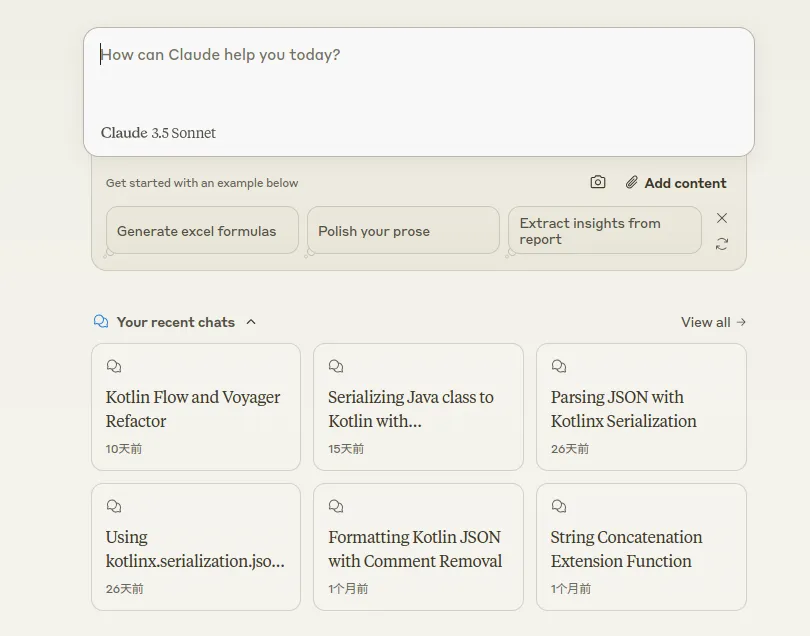Viewport: 810px width, 636px height.
Task: Open Parsing JSON with Kotlinx Serialization chat
Action: coord(641,409)
